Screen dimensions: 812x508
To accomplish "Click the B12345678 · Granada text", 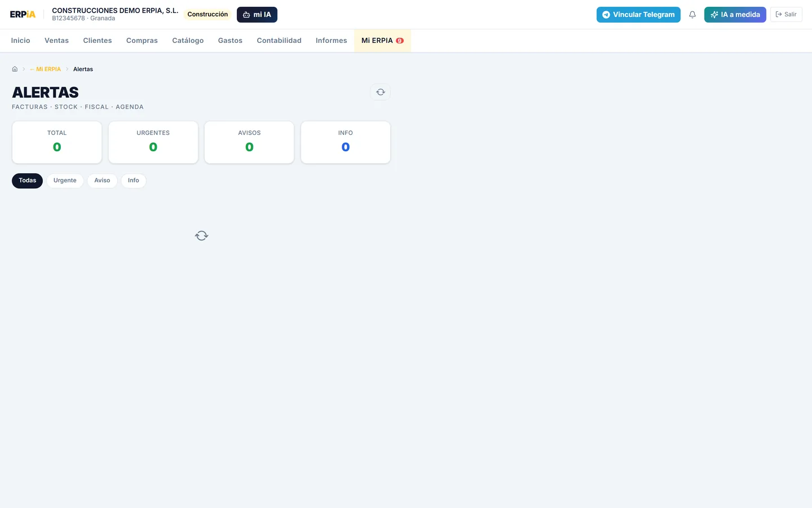I will coord(83,19).
